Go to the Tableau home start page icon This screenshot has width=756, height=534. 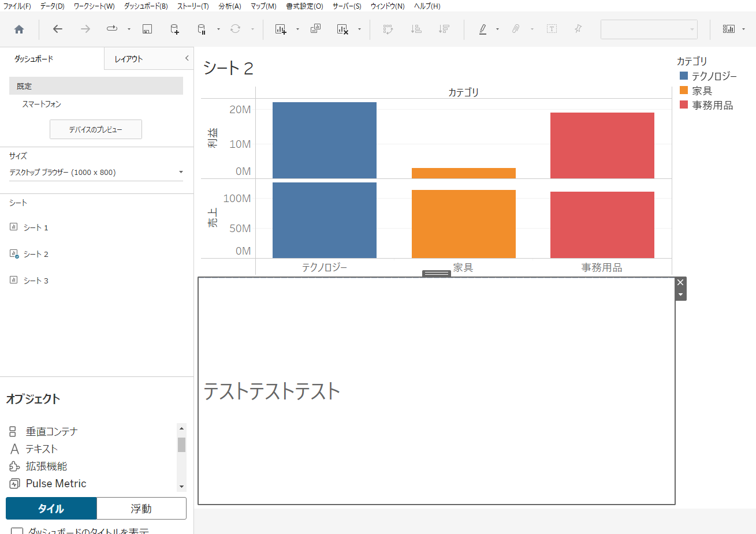coord(19,29)
